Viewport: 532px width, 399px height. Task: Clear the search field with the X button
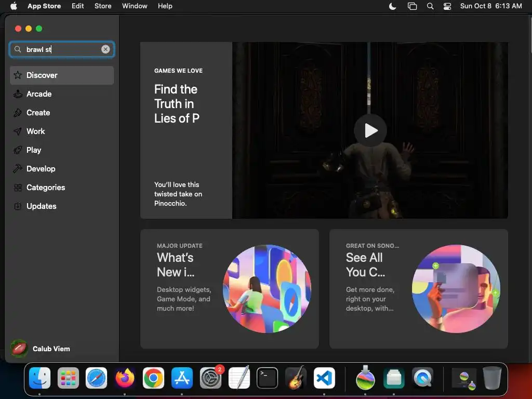(105, 49)
